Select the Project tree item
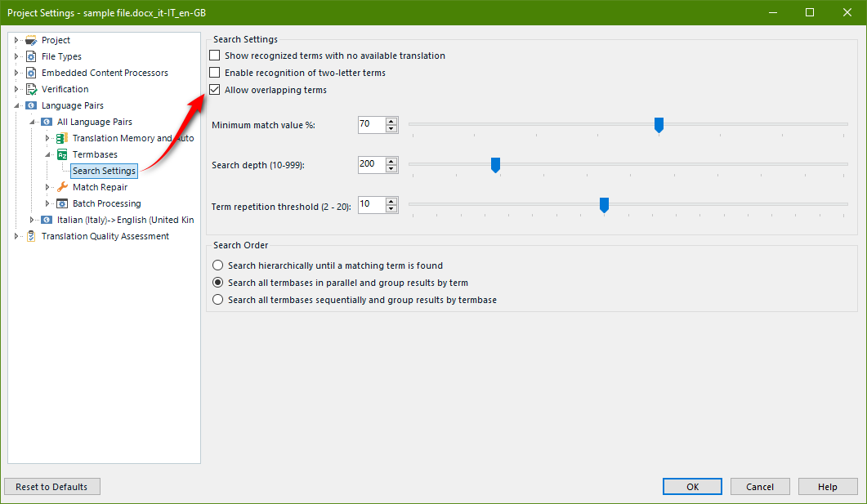The image size is (867, 504). coord(56,40)
